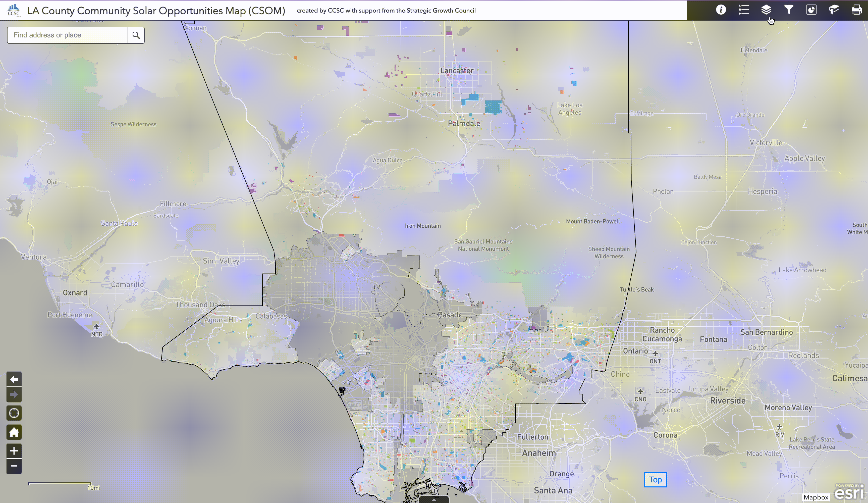Click the My Location button
Screen dimensions: 868x503
14,413
